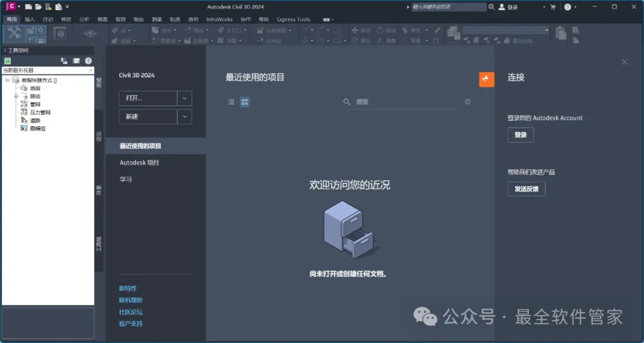Switch to the 分析 ribbon tab

84,19
